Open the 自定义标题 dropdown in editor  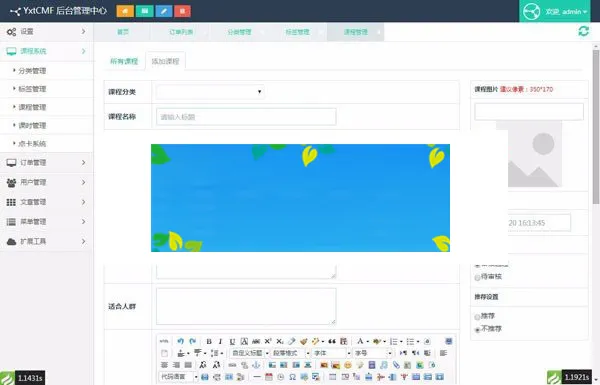tap(249, 353)
